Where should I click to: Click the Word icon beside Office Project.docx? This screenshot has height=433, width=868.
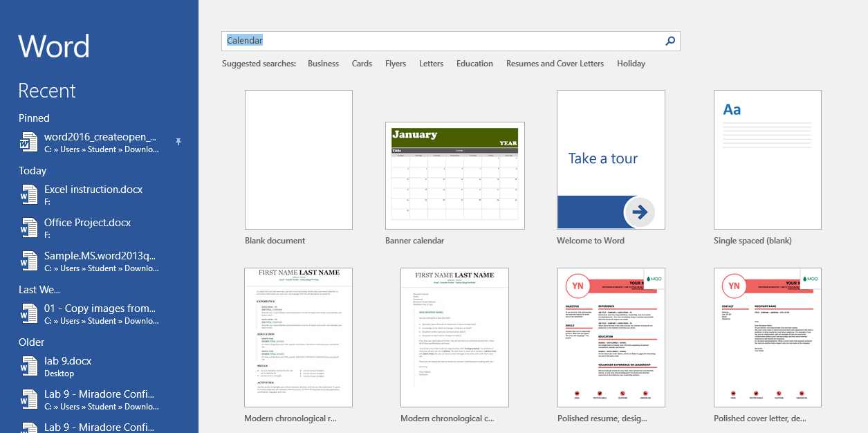click(x=29, y=228)
